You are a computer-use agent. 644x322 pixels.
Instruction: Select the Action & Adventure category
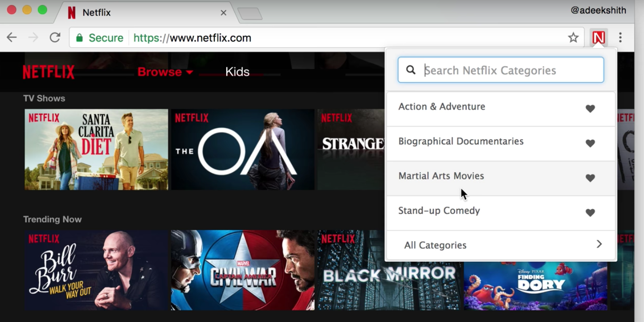pos(501,109)
